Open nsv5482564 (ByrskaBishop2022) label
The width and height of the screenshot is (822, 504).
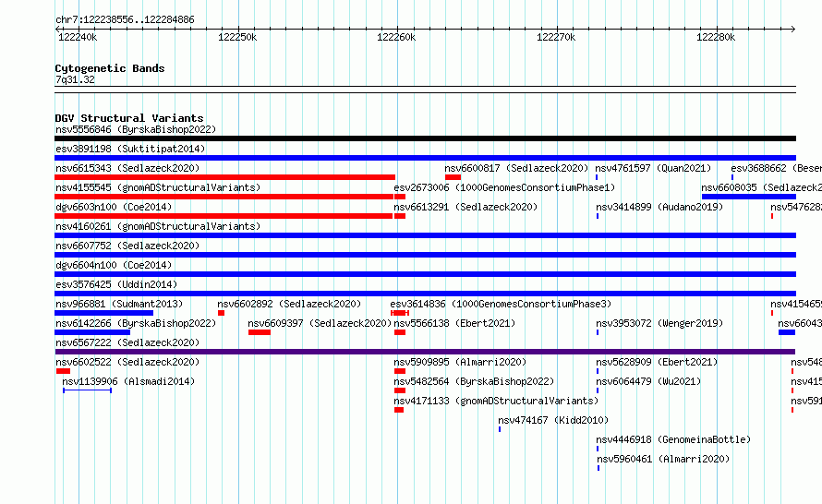pos(474,381)
